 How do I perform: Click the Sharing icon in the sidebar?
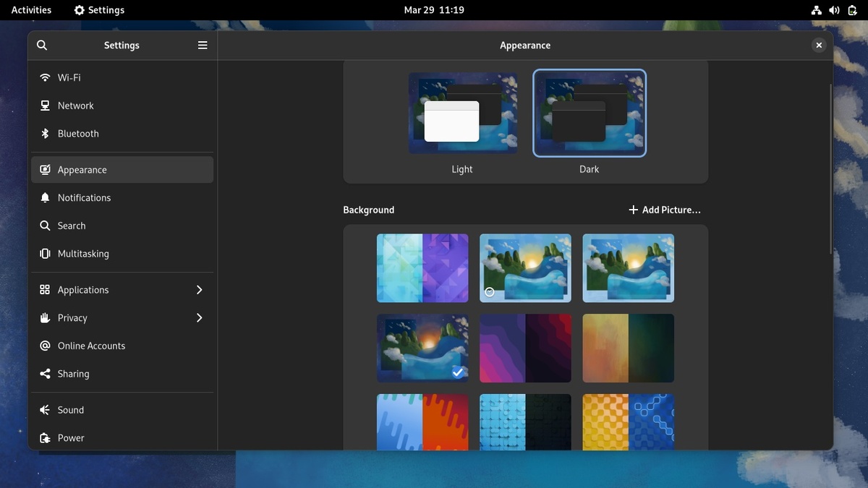(44, 374)
